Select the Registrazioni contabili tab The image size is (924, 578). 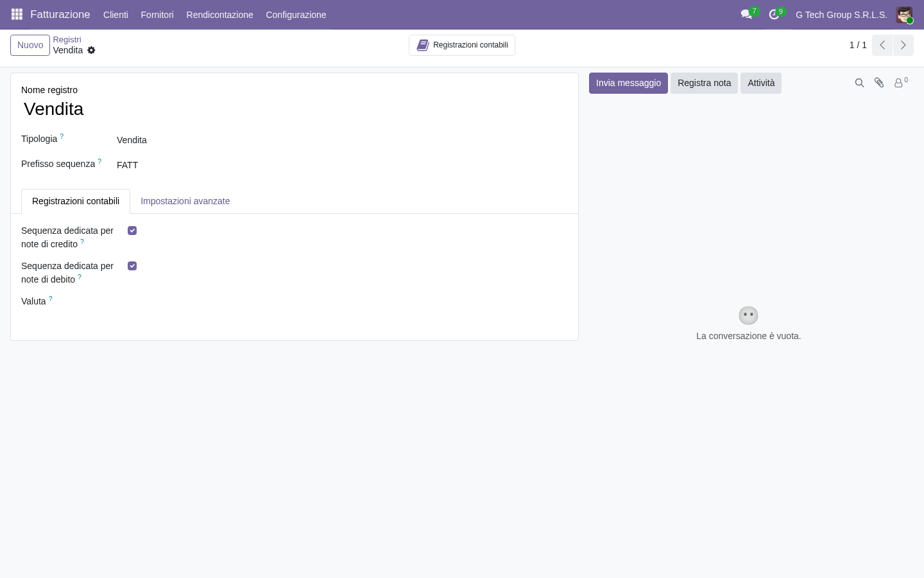click(x=76, y=201)
